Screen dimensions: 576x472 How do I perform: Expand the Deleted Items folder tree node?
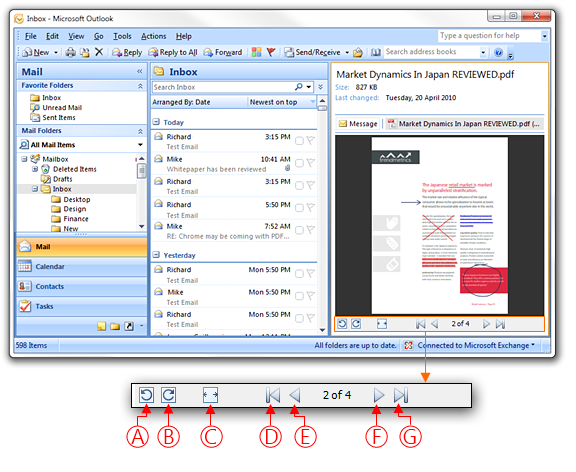(35, 169)
